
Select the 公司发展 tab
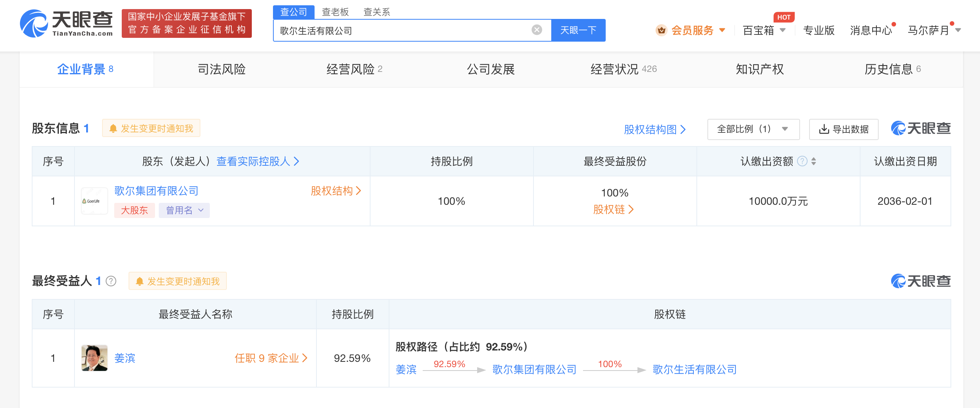[491, 69]
